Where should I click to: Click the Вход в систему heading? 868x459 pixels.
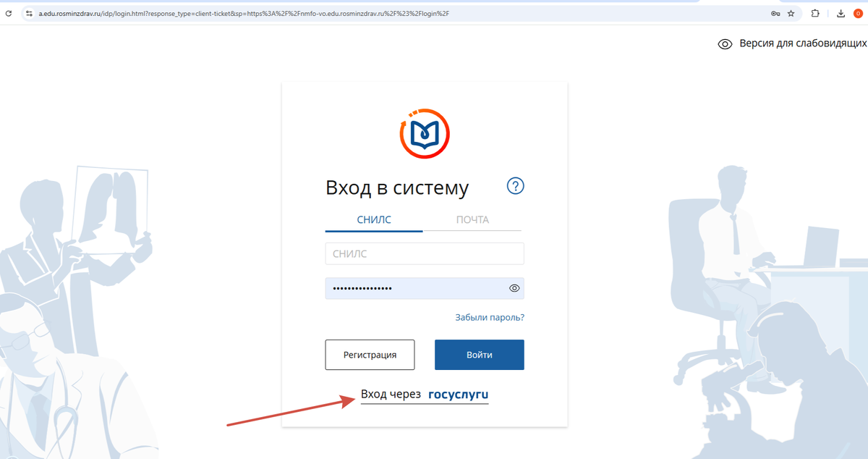(x=397, y=188)
